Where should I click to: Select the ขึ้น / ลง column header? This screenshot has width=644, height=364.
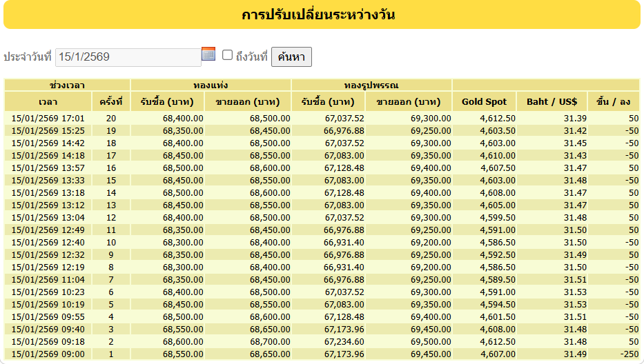[614, 101]
